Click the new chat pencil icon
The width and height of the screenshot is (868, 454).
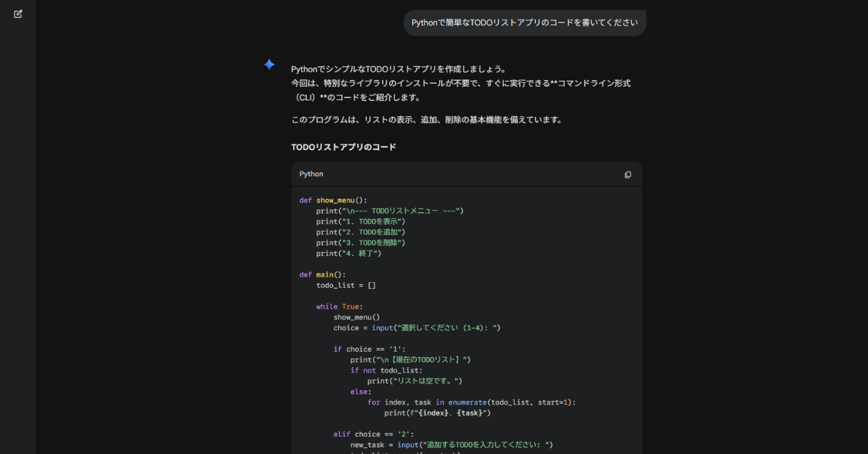click(x=18, y=14)
